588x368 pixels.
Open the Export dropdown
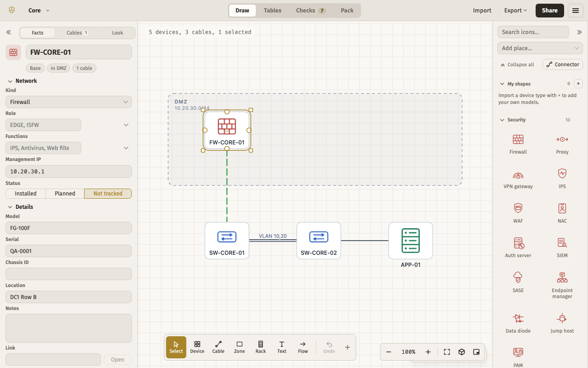(x=515, y=11)
